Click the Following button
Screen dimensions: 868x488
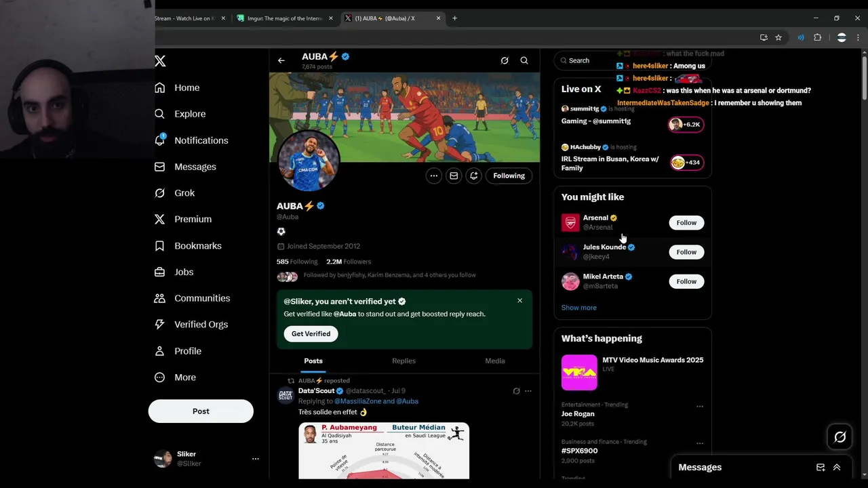tap(509, 176)
